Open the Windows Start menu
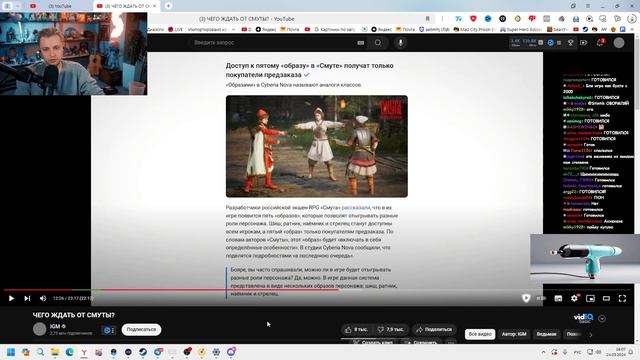 pos(11,352)
